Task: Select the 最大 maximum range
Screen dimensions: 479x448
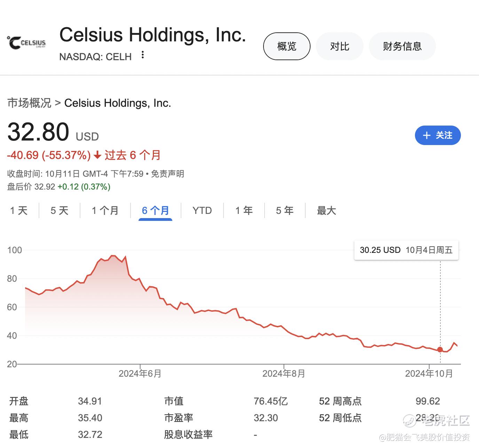Action: coord(326,210)
